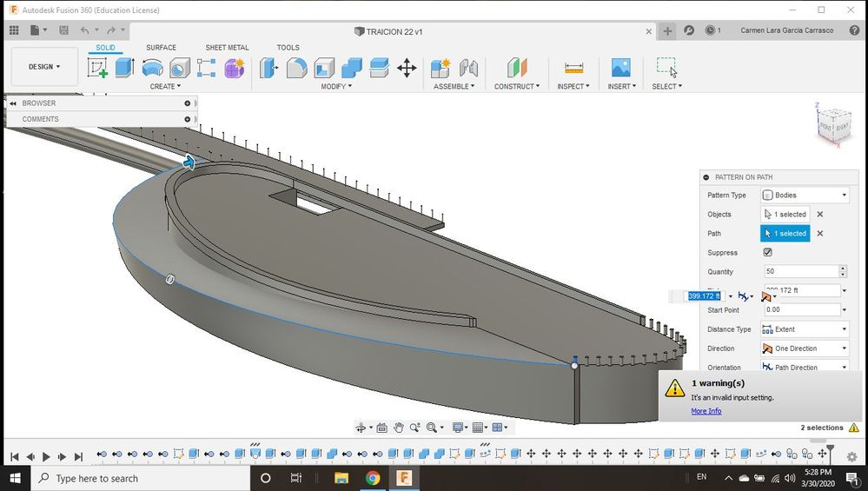Collapse the Pattern on Path panel
This screenshot has width=868, height=491.
pyautogui.click(x=706, y=177)
